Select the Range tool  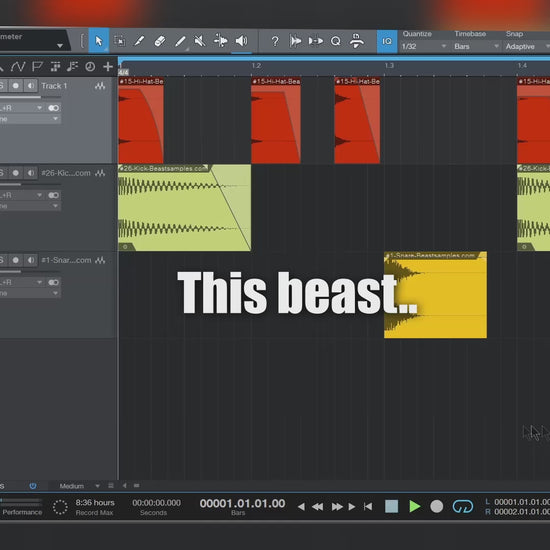(119, 41)
